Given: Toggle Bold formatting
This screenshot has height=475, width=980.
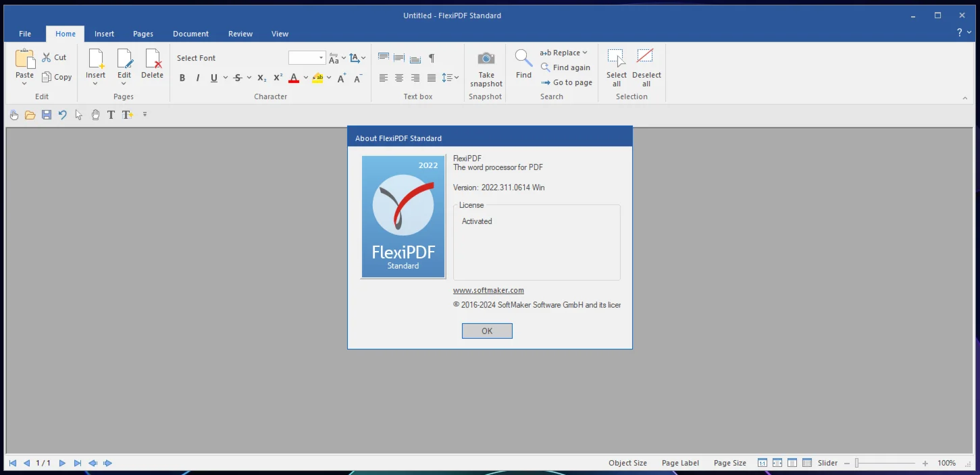Looking at the screenshot, I should point(182,78).
